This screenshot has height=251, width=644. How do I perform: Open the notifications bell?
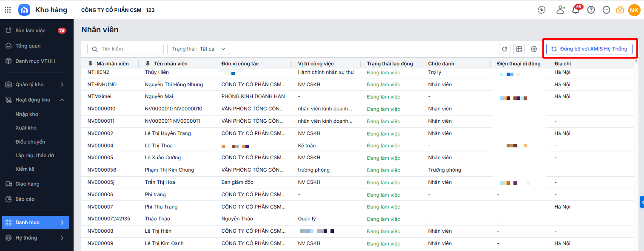coord(576,10)
